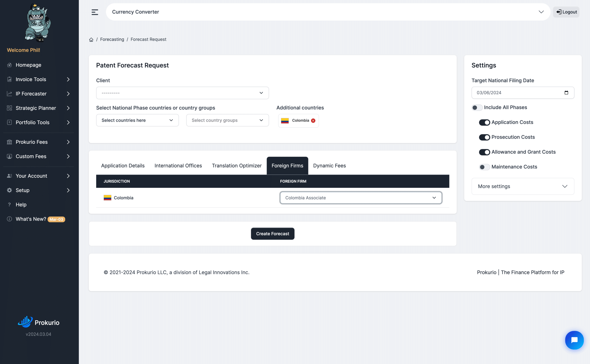Open Forecasting breadcrumb link
Screen dimensions: 590x364
click(x=112, y=39)
